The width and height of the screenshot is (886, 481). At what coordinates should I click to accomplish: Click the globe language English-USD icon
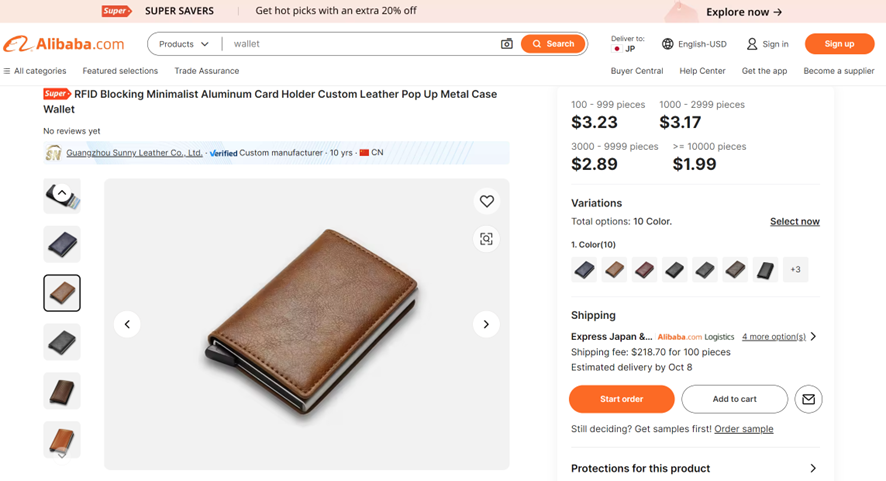coord(667,44)
